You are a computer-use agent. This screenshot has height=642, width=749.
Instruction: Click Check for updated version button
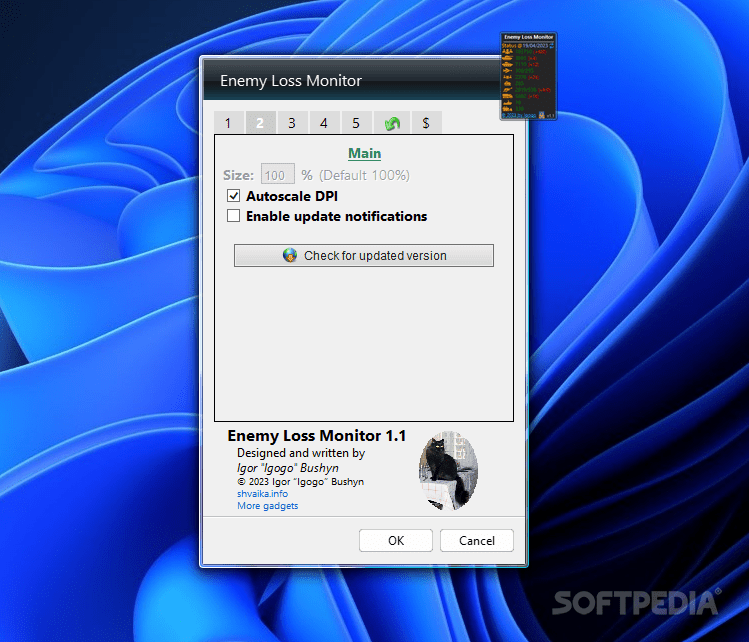pos(364,256)
